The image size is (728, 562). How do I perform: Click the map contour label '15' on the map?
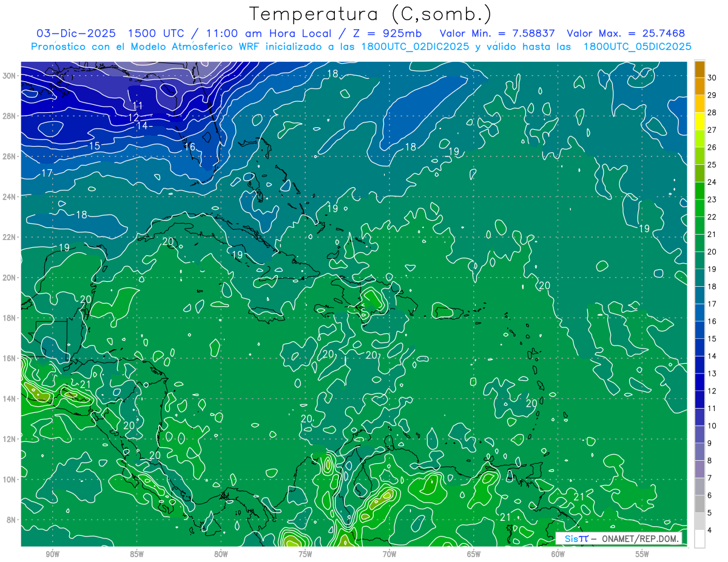(x=95, y=146)
